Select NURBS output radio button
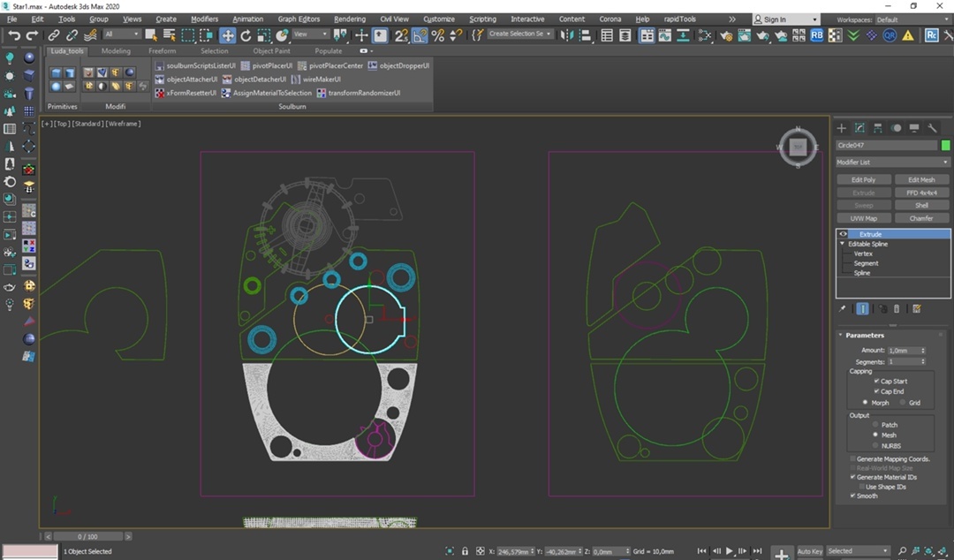The image size is (954, 560). pyautogui.click(x=875, y=445)
